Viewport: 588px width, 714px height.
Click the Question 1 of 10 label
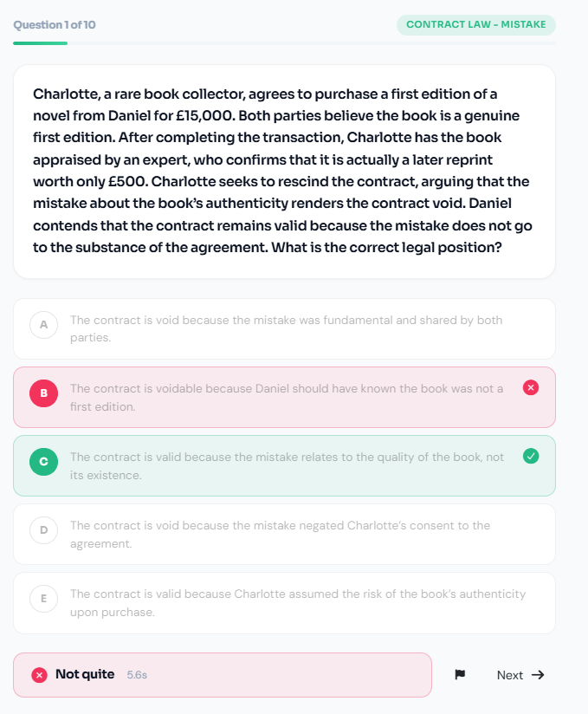click(55, 24)
